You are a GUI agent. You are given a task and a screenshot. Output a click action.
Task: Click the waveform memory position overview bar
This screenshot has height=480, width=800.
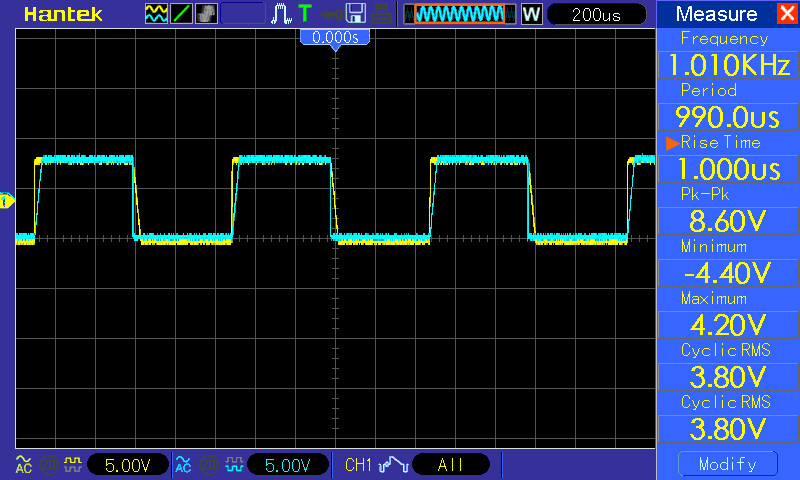[460, 14]
